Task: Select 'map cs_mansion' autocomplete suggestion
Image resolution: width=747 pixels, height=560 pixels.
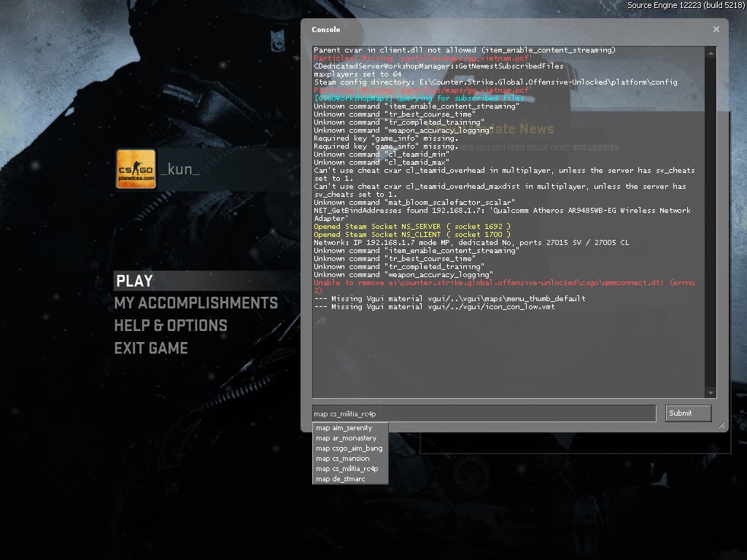Action: click(x=350, y=459)
